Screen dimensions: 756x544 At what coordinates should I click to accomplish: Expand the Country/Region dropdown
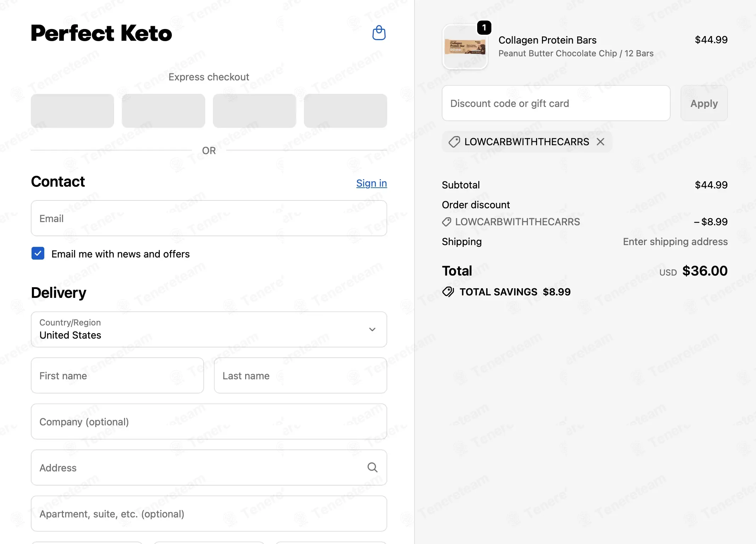pyautogui.click(x=209, y=329)
